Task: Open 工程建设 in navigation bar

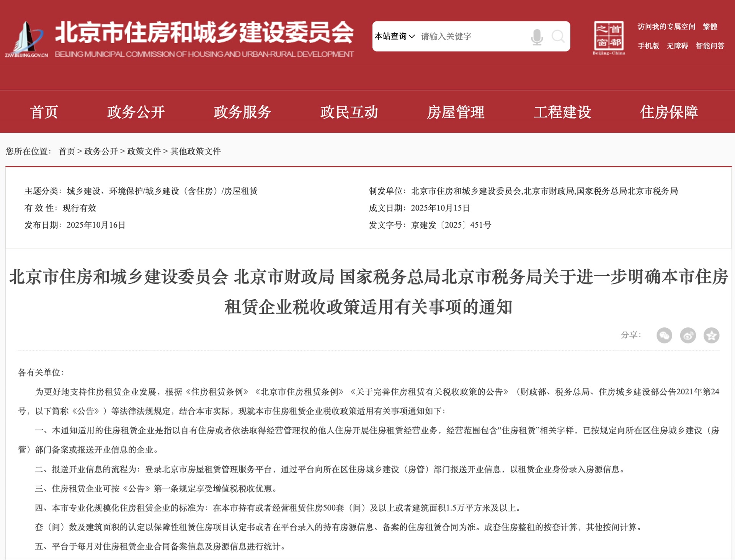Action: pyautogui.click(x=562, y=112)
